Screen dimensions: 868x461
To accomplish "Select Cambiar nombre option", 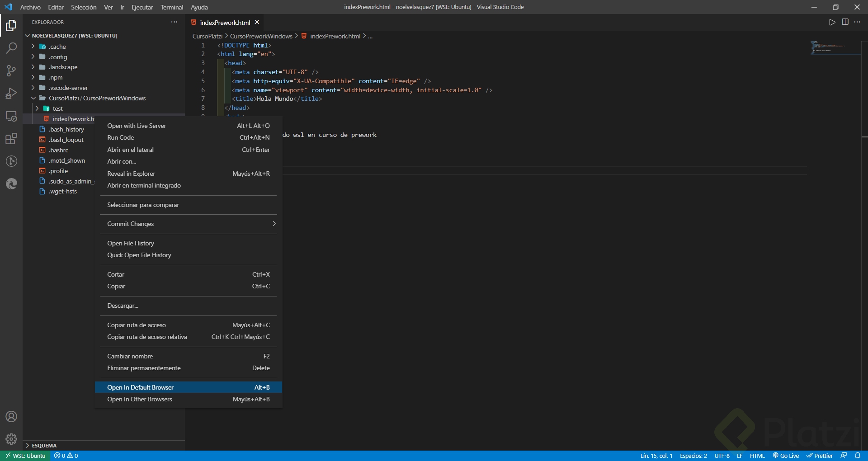I will pos(189,356).
